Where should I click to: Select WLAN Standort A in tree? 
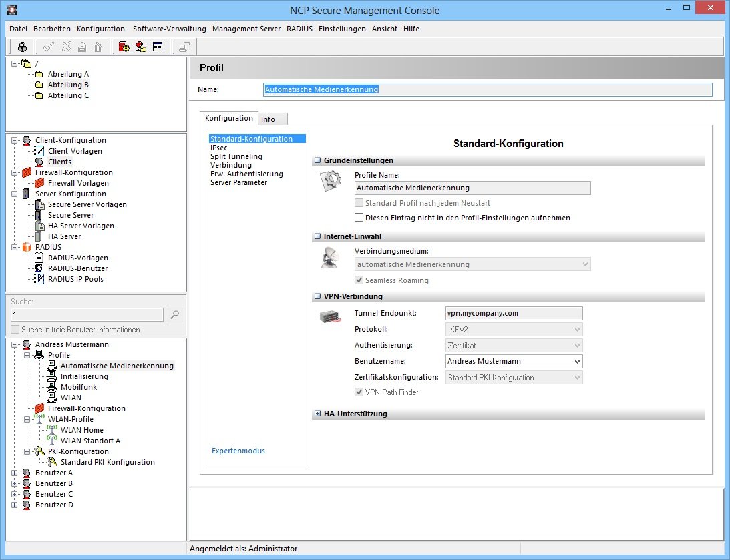coord(90,441)
